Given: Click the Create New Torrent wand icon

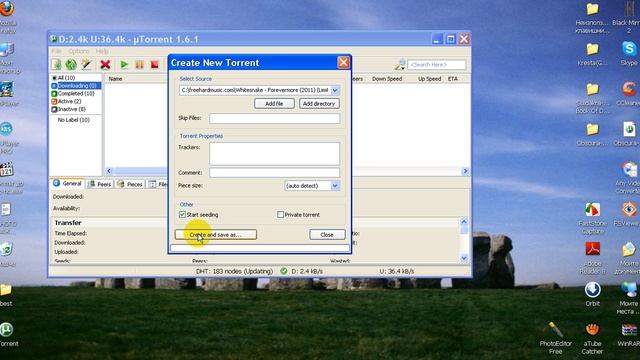Looking at the screenshot, I should pyautogui.click(x=86, y=64).
